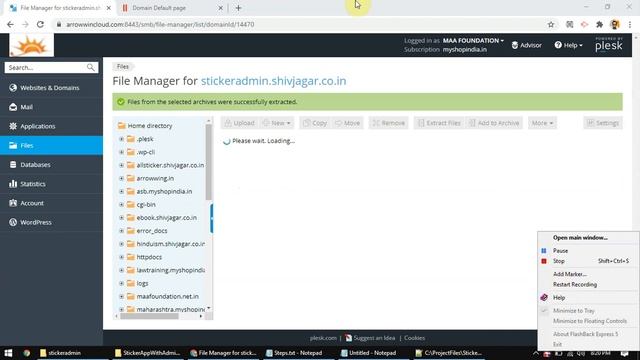Click myshopindia.in subscription link

pos(464,49)
